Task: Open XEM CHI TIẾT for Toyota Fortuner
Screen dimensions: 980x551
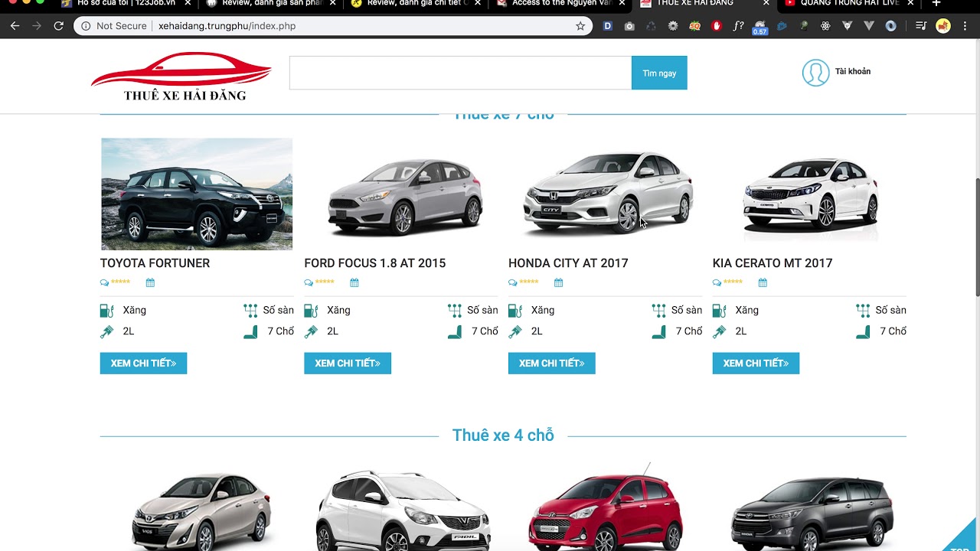Action: (x=143, y=364)
